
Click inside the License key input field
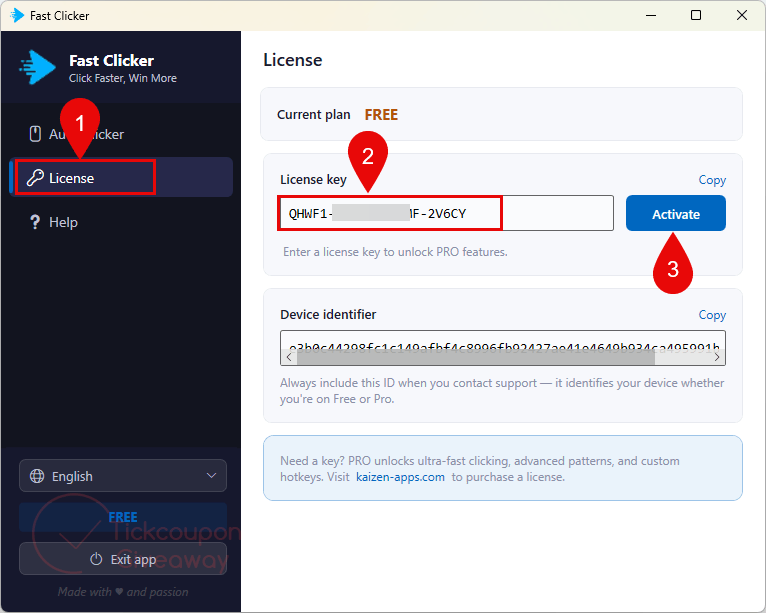(446, 213)
